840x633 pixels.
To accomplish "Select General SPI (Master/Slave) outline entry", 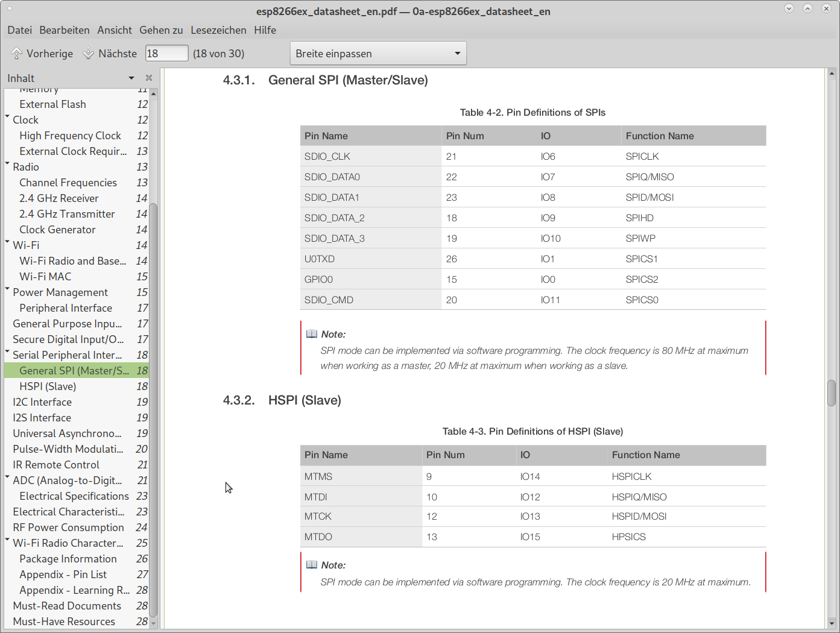I will 76,371.
